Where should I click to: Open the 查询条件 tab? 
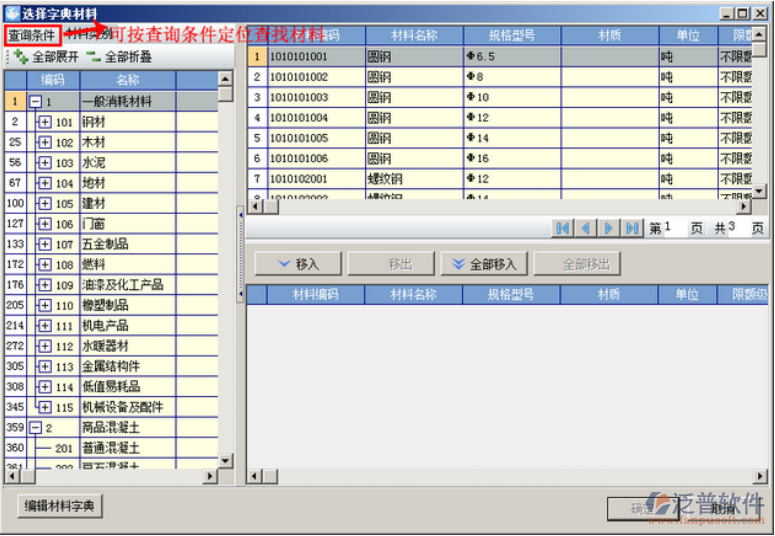31,35
